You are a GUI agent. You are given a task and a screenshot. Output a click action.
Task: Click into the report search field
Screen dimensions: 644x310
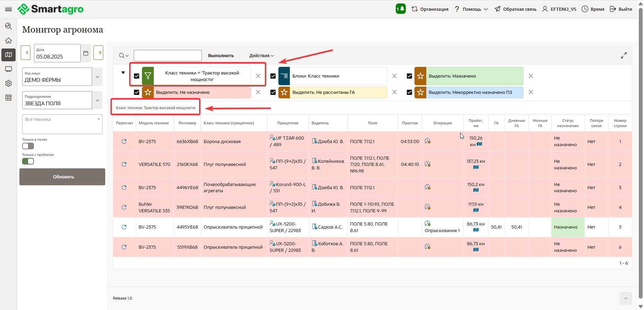click(x=168, y=56)
